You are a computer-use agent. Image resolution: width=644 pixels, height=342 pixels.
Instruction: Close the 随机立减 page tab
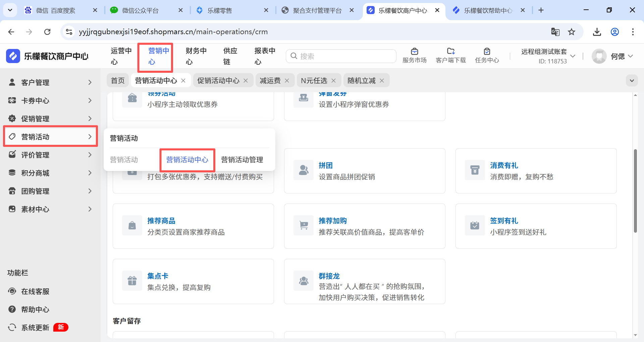382,80
